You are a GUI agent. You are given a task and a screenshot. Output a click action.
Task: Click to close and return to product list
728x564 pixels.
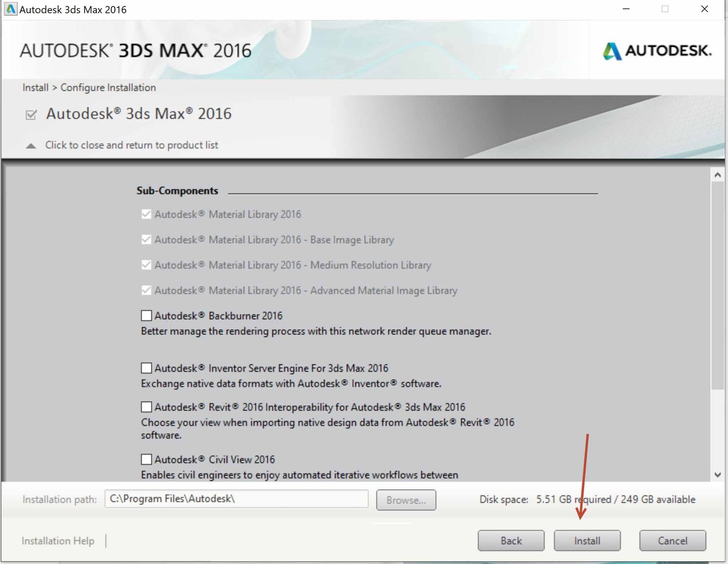[131, 145]
